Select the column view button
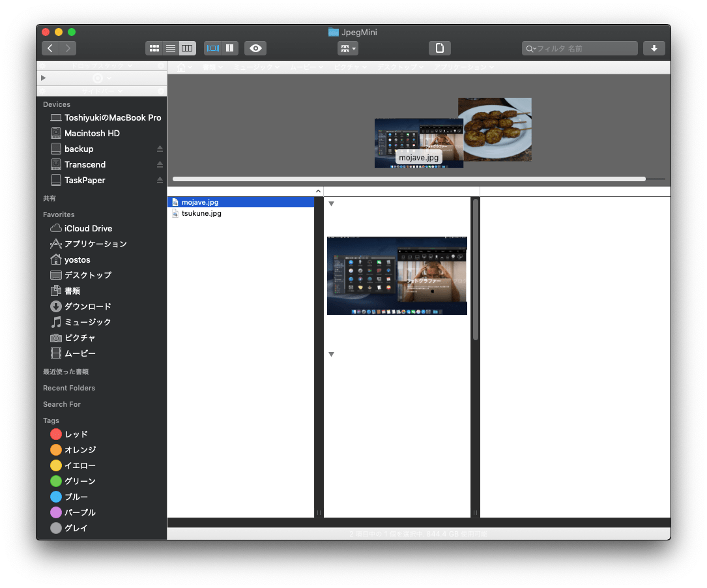 187,48
